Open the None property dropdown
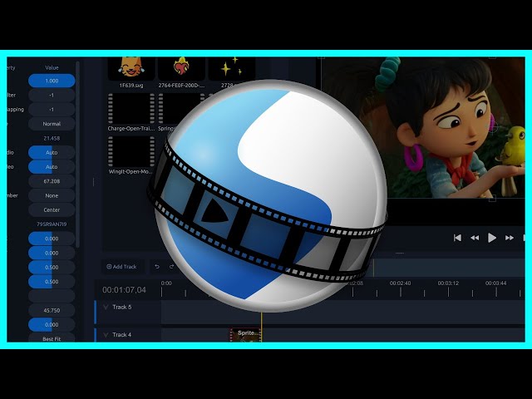This screenshot has width=532, height=399. click(52, 195)
